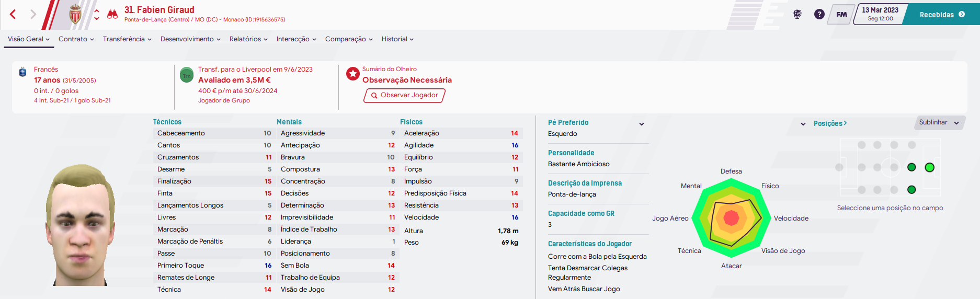Select the lower green attacking midfielder dot
Screen dimensions: 980x299
tap(911, 190)
